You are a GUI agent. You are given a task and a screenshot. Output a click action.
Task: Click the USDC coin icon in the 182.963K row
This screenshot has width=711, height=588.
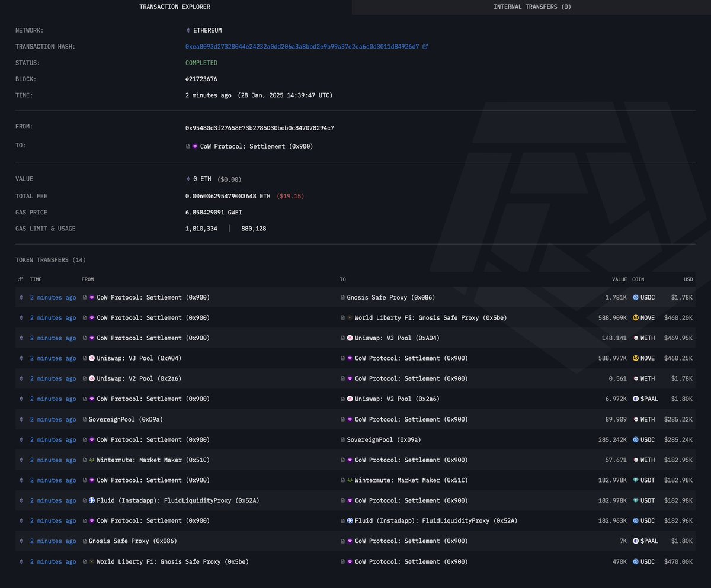coord(636,520)
